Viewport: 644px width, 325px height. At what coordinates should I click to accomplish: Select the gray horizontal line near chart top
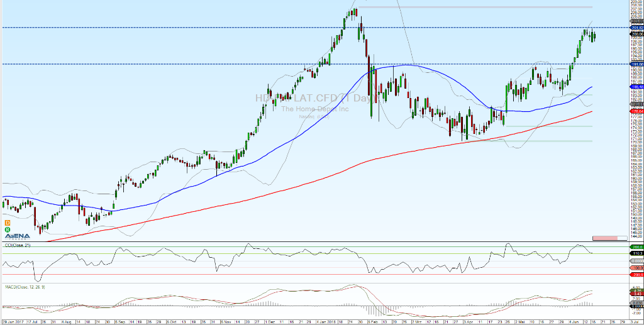click(475, 7)
